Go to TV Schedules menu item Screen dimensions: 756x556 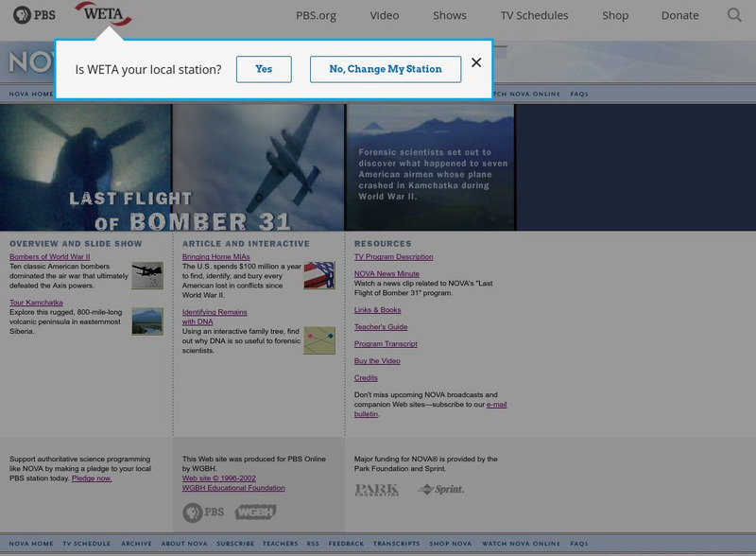pyautogui.click(x=534, y=15)
